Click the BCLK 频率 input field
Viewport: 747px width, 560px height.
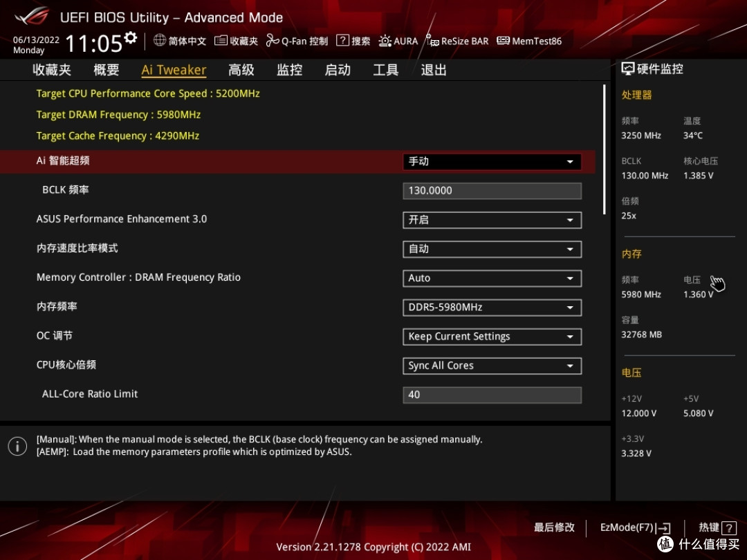pyautogui.click(x=492, y=191)
